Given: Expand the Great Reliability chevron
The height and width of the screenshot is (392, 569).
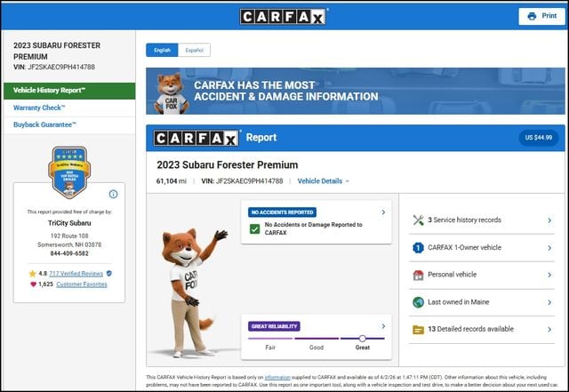Looking at the screenshot, I should pos(383,326).
